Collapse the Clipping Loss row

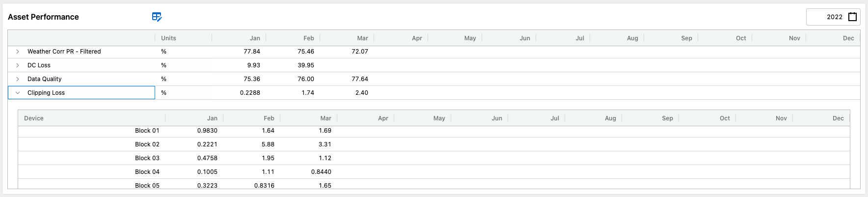(18, 93)
